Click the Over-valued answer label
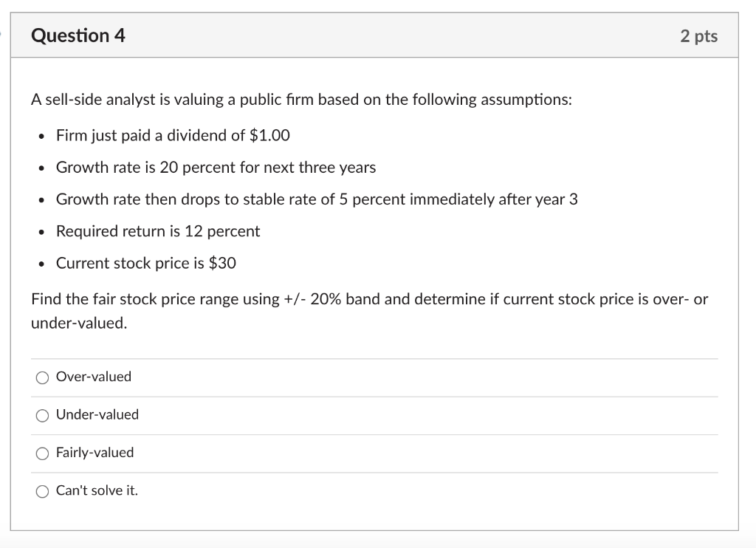Screen dimensions: 756x548 tap(93, 377)
